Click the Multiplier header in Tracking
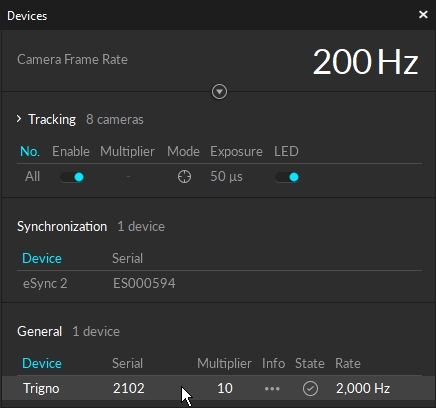This screenshot has height=408, width=436. click(x=127, y=152)
